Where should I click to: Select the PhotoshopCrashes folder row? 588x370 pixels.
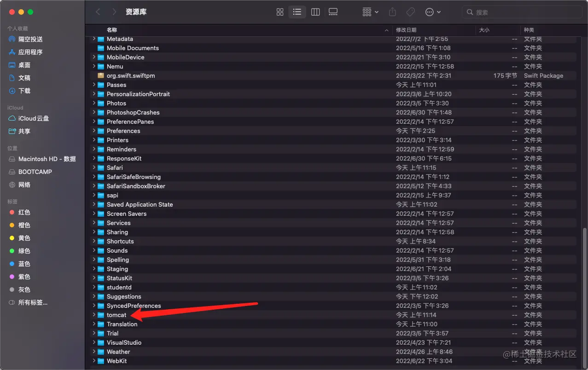pos(333,112)
